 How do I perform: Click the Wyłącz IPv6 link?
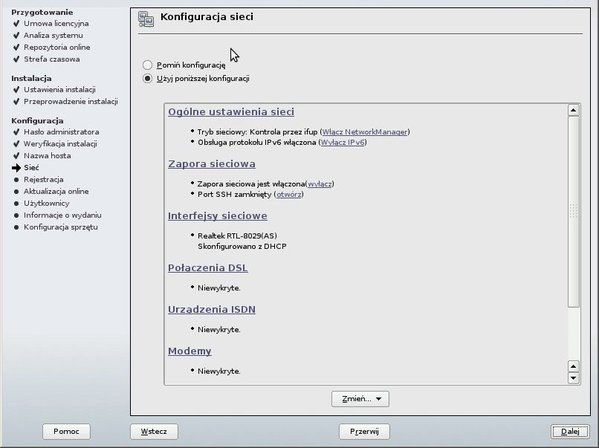[x=343, y=142]
